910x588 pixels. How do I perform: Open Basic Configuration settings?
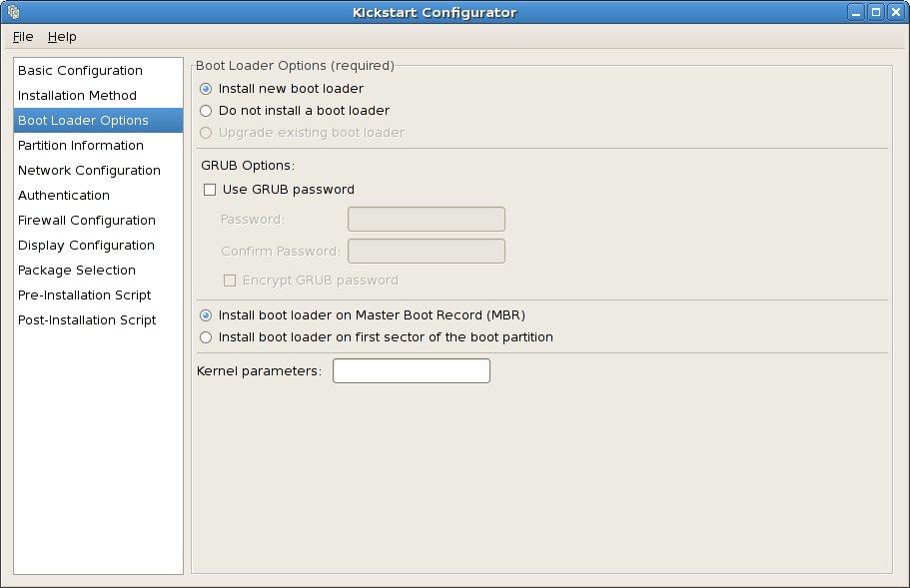click(79, 70)
